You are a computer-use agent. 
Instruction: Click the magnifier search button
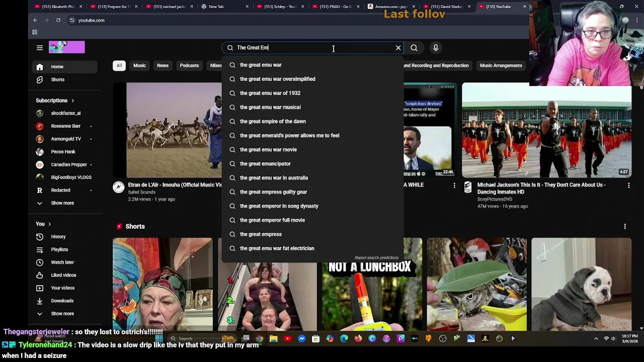point(414,48)
